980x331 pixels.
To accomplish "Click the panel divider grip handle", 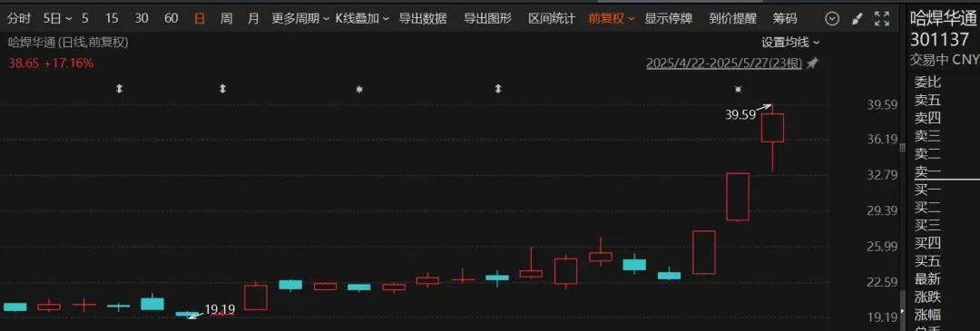I will click(901, 148).
